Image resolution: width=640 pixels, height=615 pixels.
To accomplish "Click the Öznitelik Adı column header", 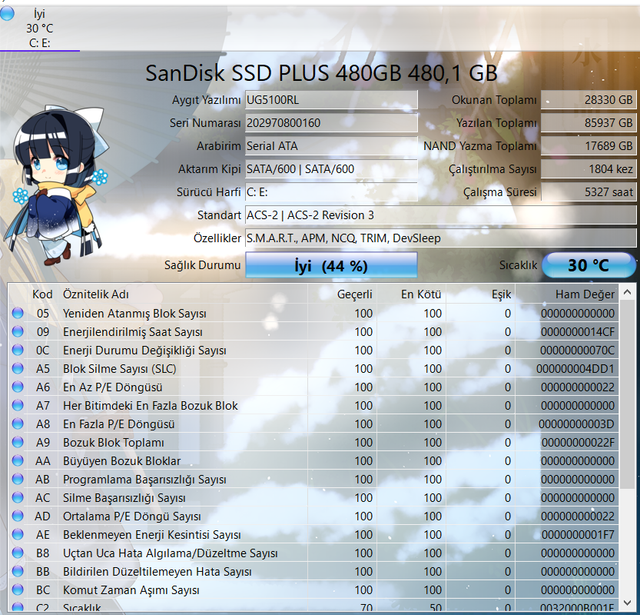I will [x=96, y=294].
